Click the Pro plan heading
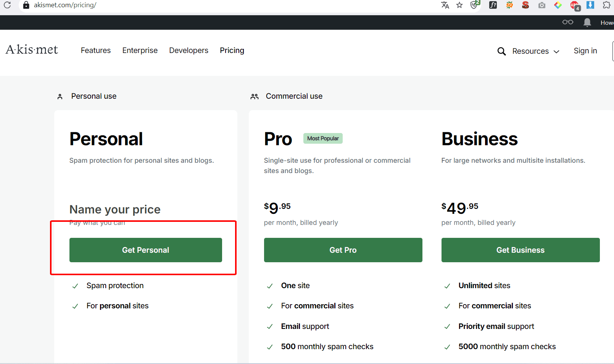This screenshot has height=364, width=614. (278, 139)
